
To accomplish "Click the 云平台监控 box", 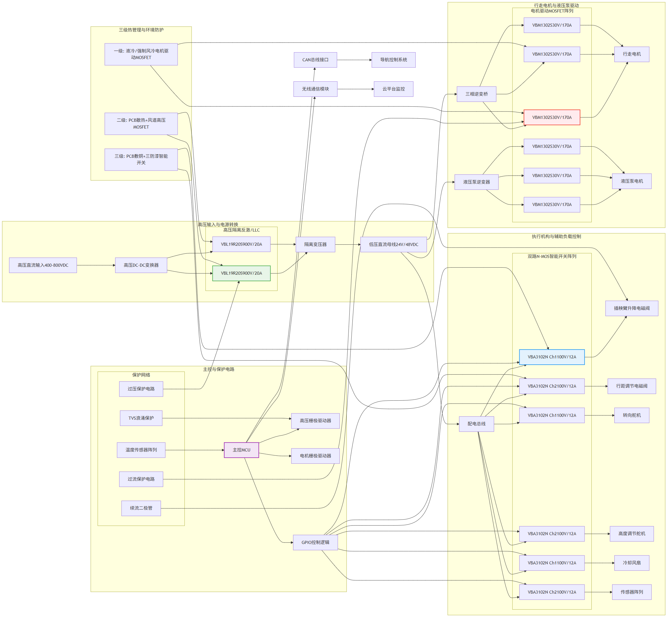I will pyautogui.click(x=393, y=89).
